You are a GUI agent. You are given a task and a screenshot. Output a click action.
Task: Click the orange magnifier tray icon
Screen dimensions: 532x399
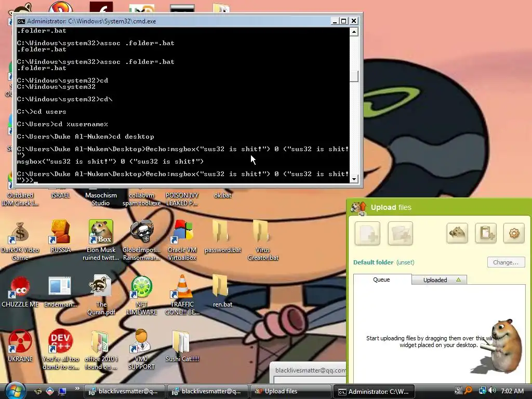(468, 391)
